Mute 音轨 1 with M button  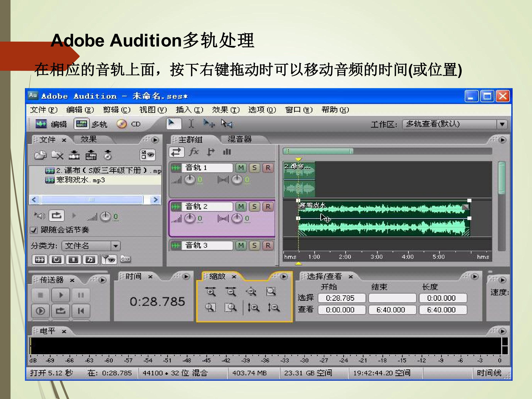click(x=241, y=168)
